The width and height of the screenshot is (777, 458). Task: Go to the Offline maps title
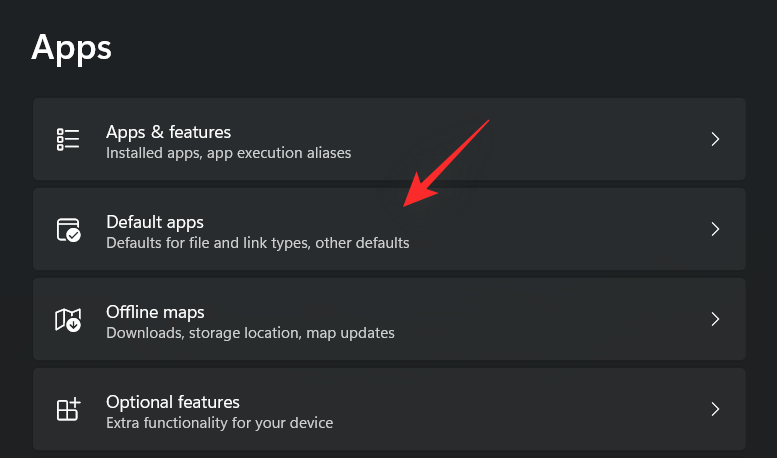click(x=155, y=312)
